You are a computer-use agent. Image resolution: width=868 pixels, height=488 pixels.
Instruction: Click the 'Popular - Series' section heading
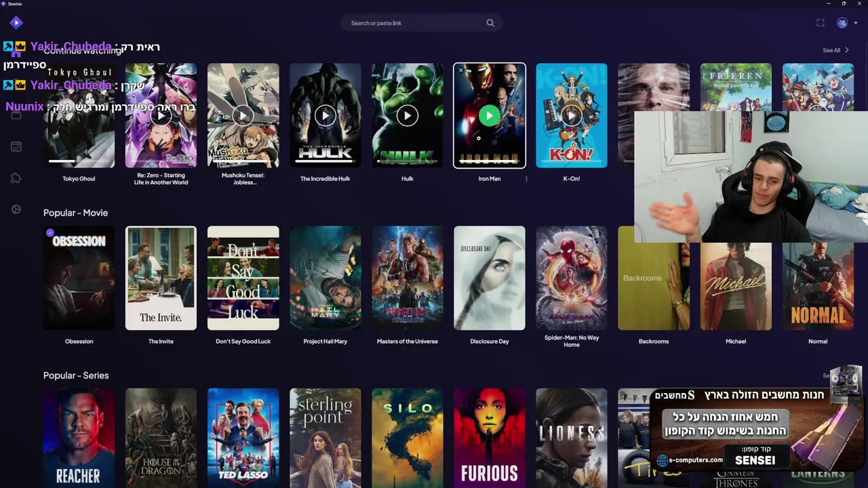point(76,375)
